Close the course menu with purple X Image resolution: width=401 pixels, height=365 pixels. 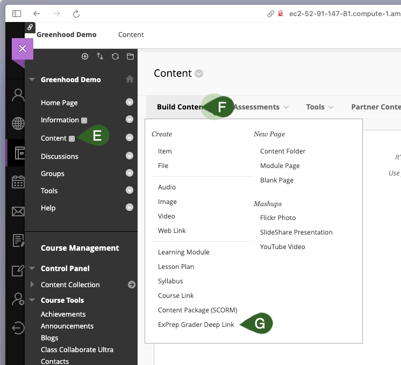22,49
